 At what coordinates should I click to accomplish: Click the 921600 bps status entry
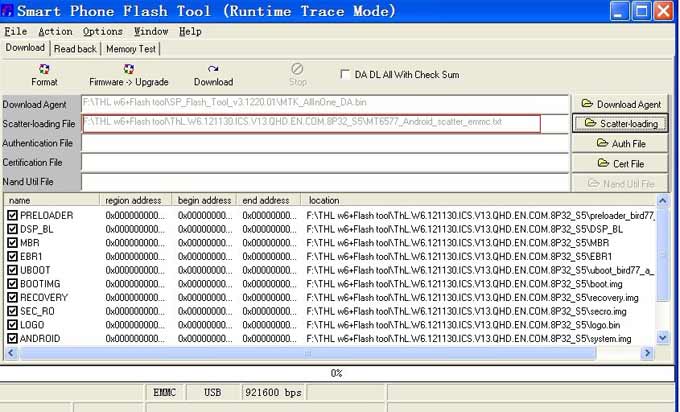tap(273, 392)
